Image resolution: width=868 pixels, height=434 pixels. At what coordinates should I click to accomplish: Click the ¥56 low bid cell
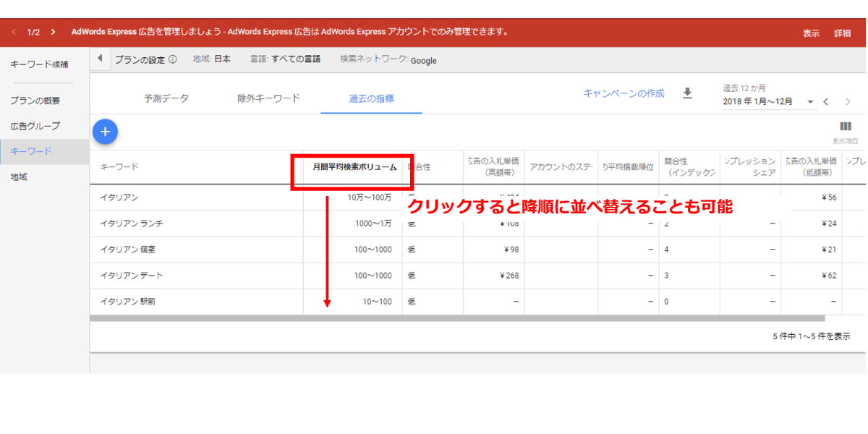[x=829, y=197]
